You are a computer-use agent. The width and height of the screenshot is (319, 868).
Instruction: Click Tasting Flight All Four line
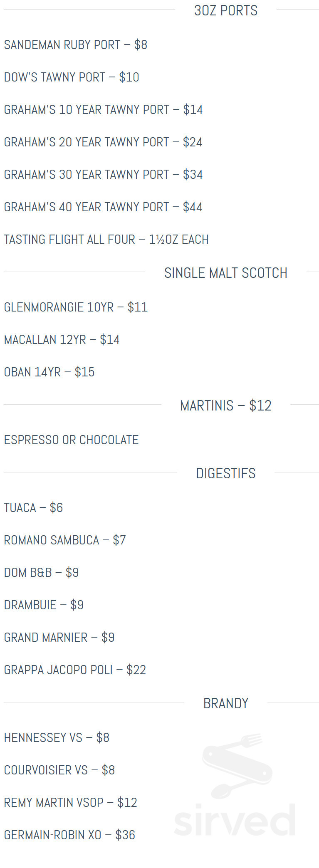pyautogui.click(x=106, y=240)
